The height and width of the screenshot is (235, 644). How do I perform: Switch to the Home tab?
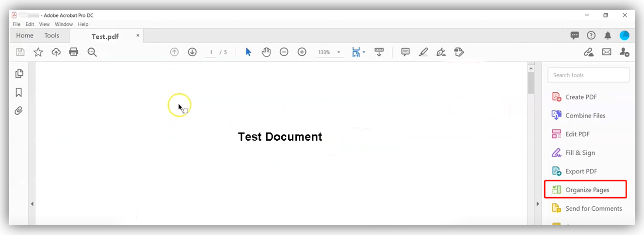25,35
